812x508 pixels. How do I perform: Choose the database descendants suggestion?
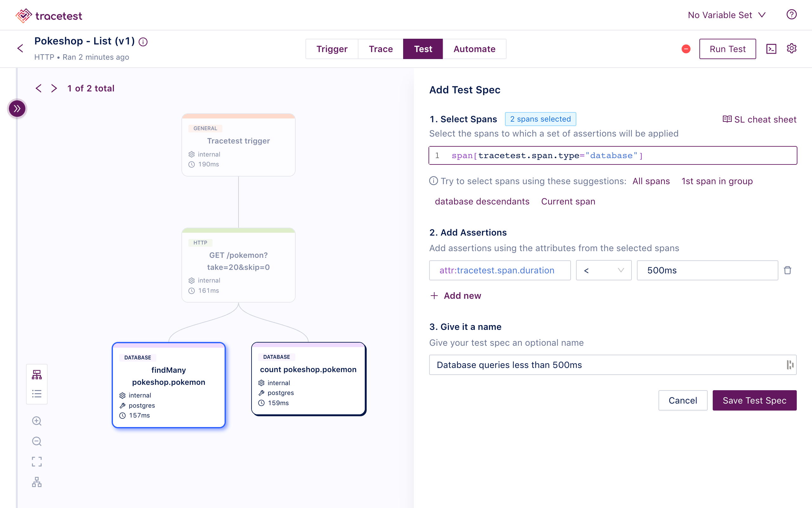click(x=482, y=201)
